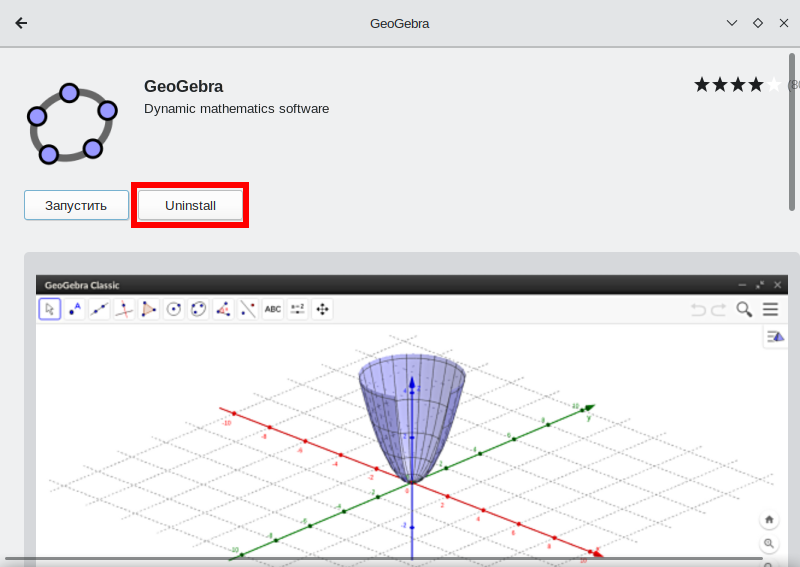
Task: Click the horizontal scrollbar at the bottom
Action: pyautogui.click(x=383, y=559)
